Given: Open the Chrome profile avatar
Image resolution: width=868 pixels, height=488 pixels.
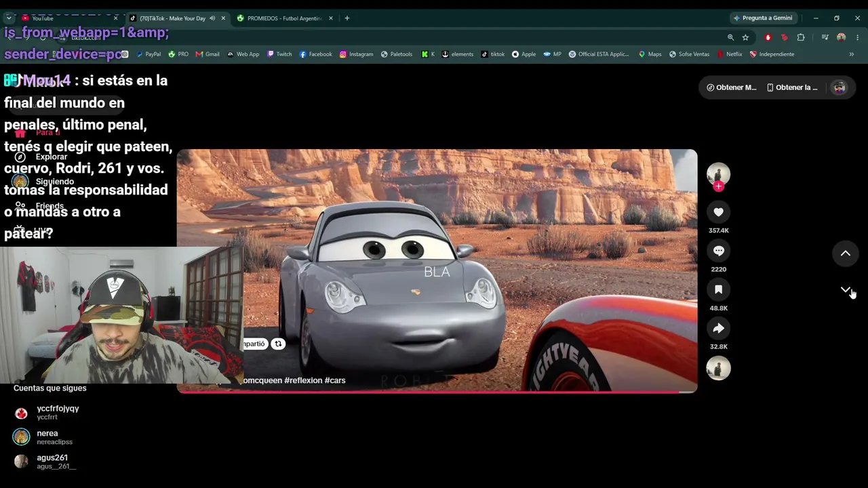Looking at the screenshot, I should pos(842,37).
